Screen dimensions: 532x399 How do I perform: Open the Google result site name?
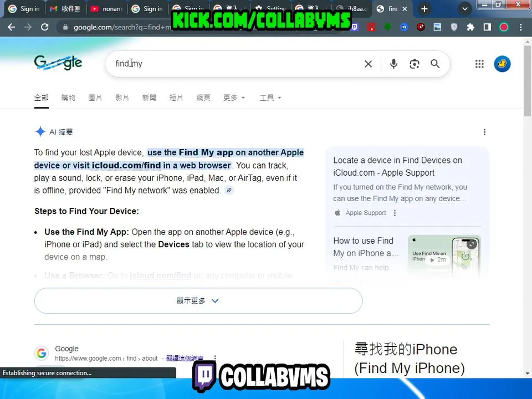click(x=66, y=349)
